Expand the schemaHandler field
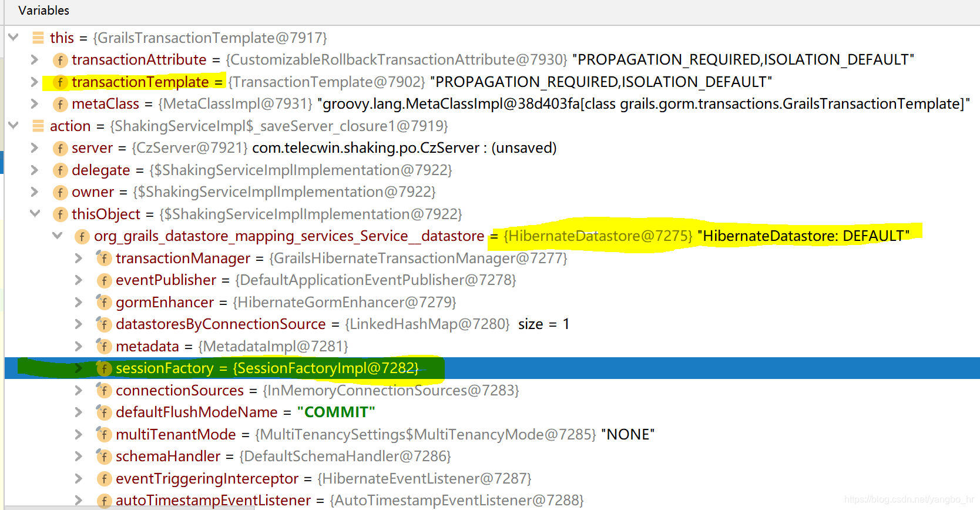Image resolution: width=980 pixels, height=510 pixels. click(x=79, y=456)
